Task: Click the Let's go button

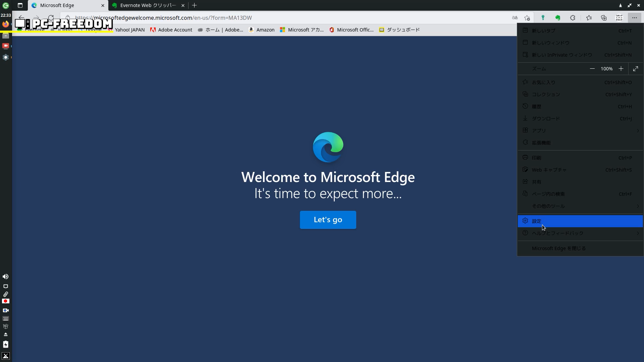Action: 328,220
